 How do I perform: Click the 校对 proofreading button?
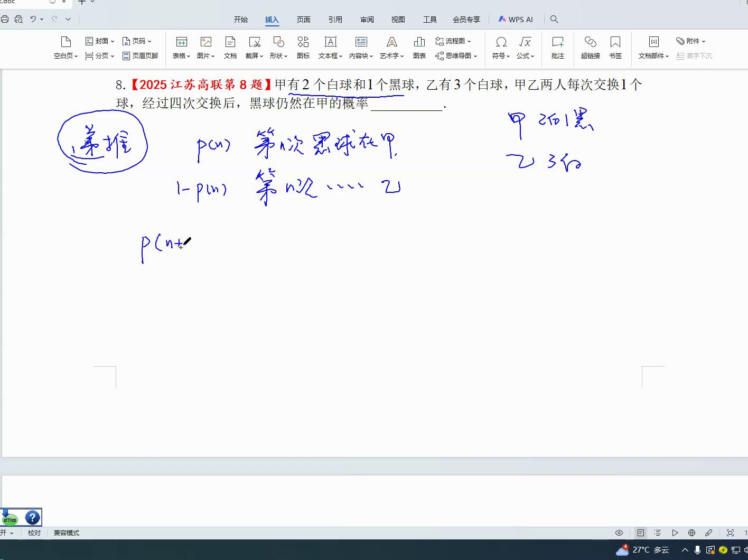pyautogui.click(x=34, y=533)
